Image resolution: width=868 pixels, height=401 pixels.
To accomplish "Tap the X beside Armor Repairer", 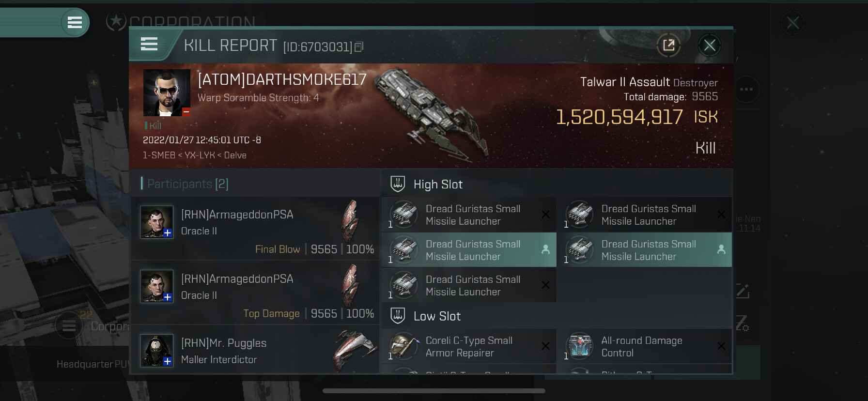I will click(x=545, y=346).
